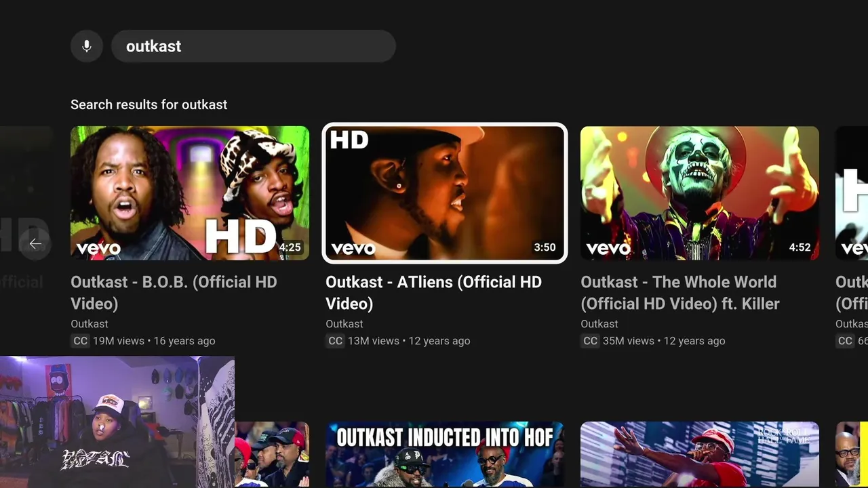Click vevo logo on The Whole World thumbnail
Screen dimensions: 868x488
point(608,249)
